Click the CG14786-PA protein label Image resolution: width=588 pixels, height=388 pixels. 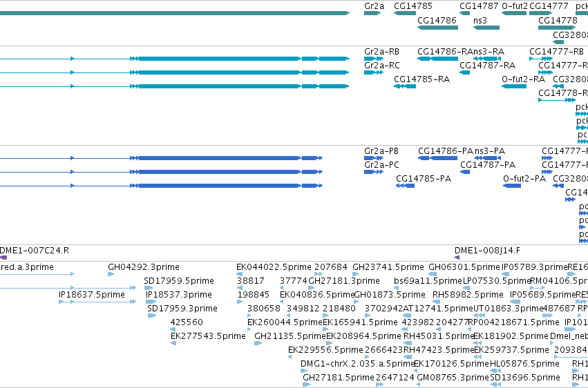[446, 151]
